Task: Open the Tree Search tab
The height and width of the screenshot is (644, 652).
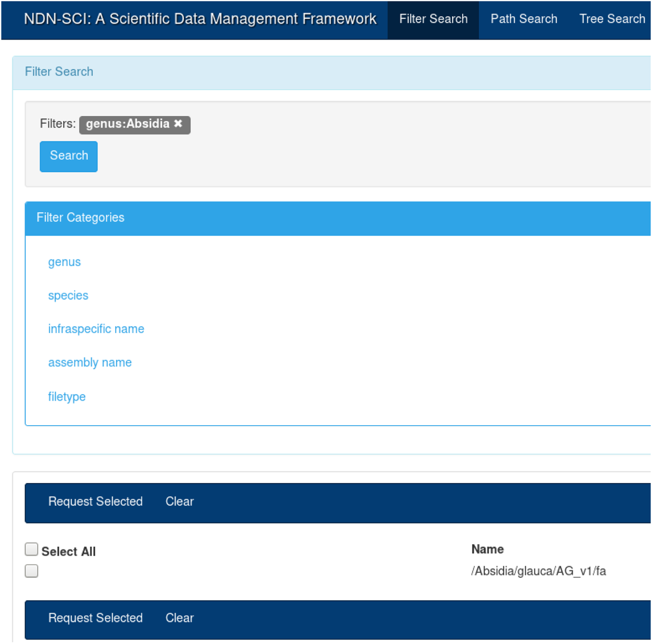Action: (612, 19)
